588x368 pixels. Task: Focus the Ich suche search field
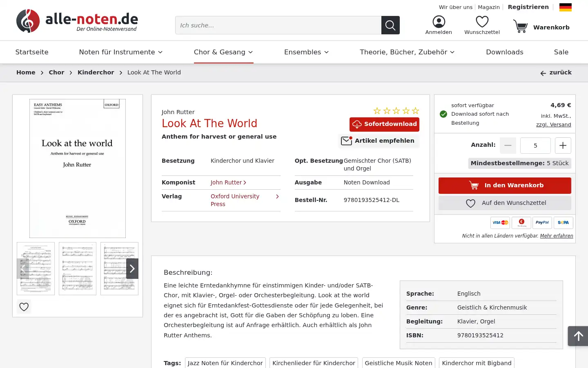tap(278, 25)
